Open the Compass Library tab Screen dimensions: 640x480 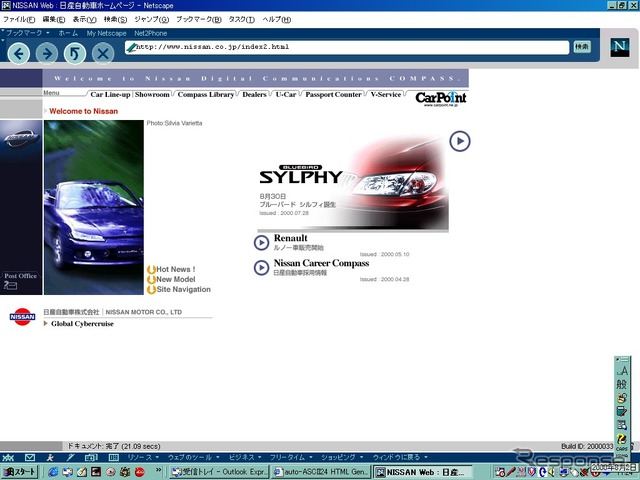[206, 94]
